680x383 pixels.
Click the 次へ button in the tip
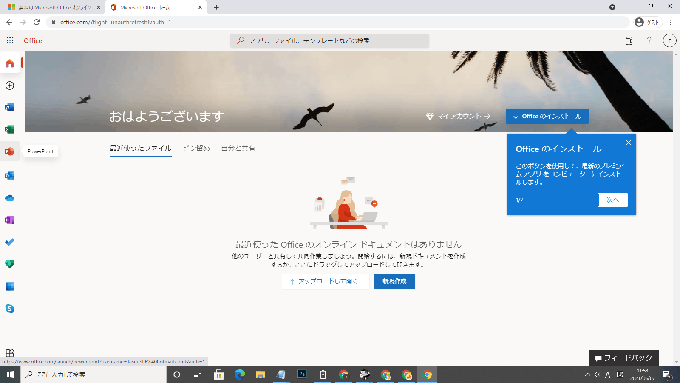[x=613, y=200]
